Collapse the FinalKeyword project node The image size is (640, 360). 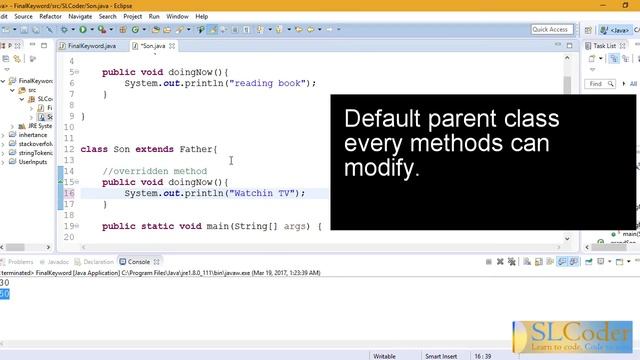[x=3, y=81]
